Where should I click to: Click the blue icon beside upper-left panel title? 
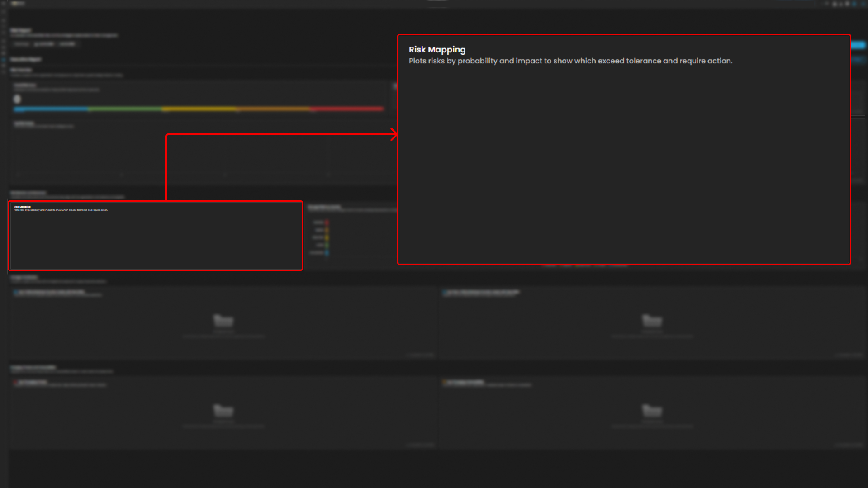point(16,293)
